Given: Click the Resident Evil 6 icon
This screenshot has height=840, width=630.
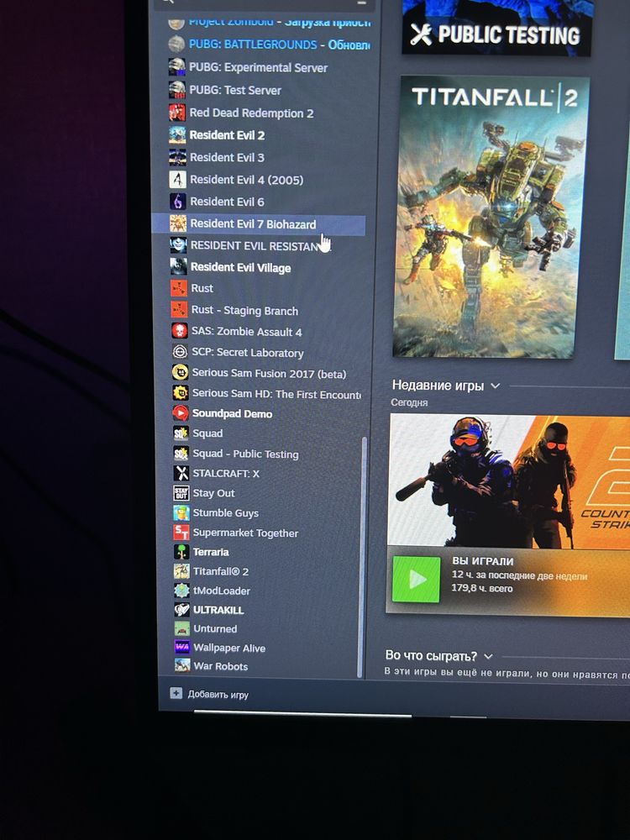Looking at the screenshot, I should (178, 202).
